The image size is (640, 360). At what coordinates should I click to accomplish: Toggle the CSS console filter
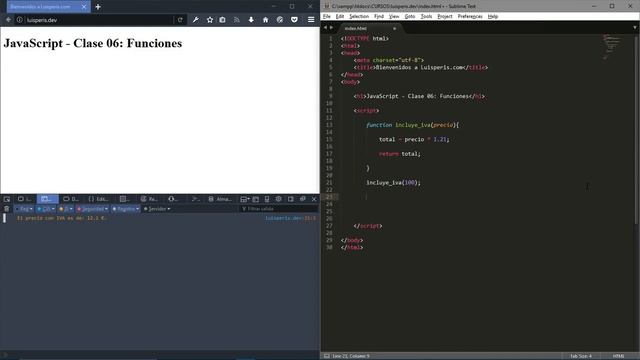click(45, 209)
